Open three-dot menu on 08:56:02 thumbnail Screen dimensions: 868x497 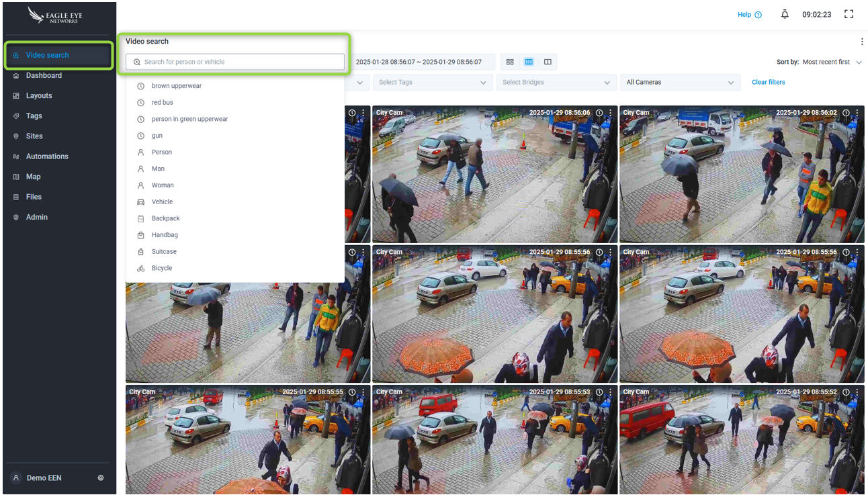coord(857,113)
